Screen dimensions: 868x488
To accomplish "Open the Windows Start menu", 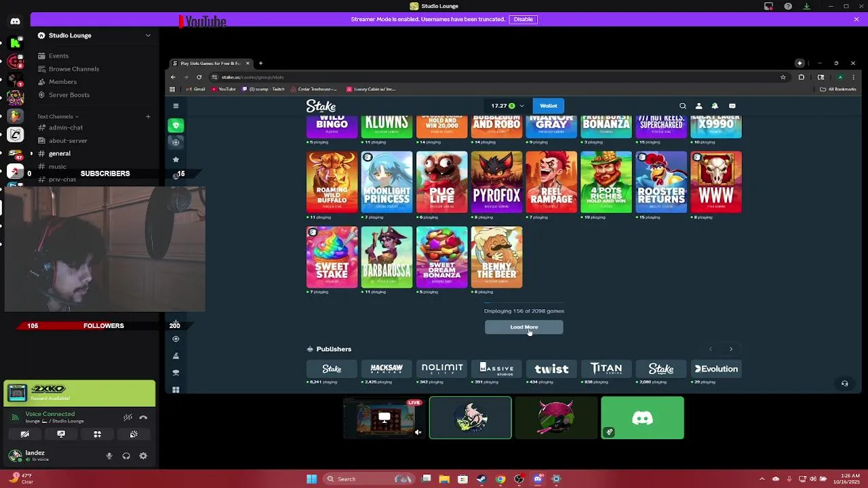I will [x=311, y=479].
